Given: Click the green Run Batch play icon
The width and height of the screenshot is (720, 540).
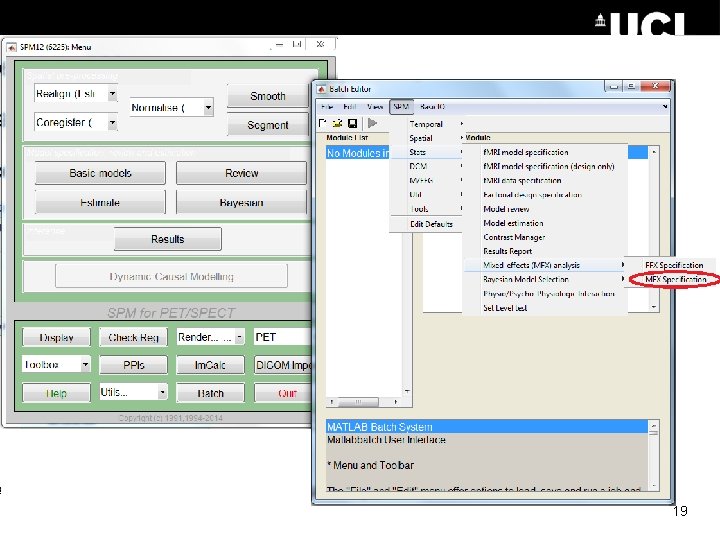Looking at the screenshot, I should coord(372,123).
